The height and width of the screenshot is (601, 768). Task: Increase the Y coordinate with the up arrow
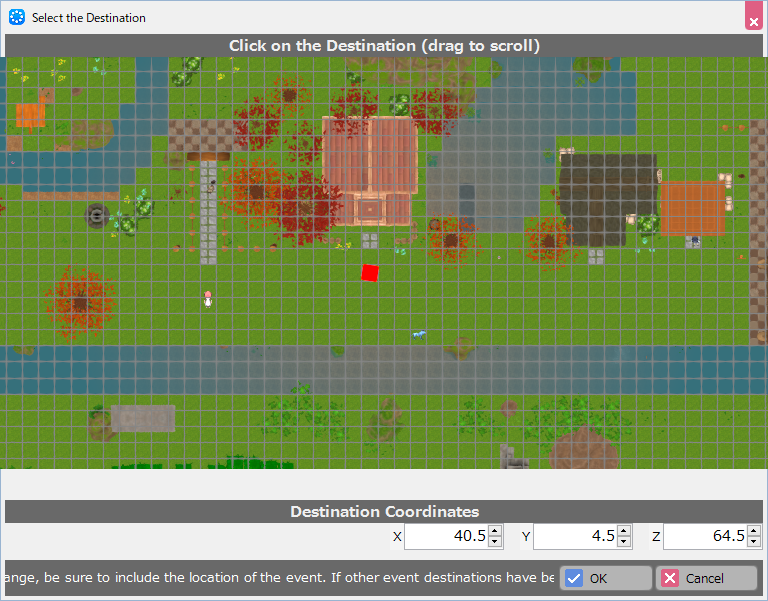[x=624, y=531]
